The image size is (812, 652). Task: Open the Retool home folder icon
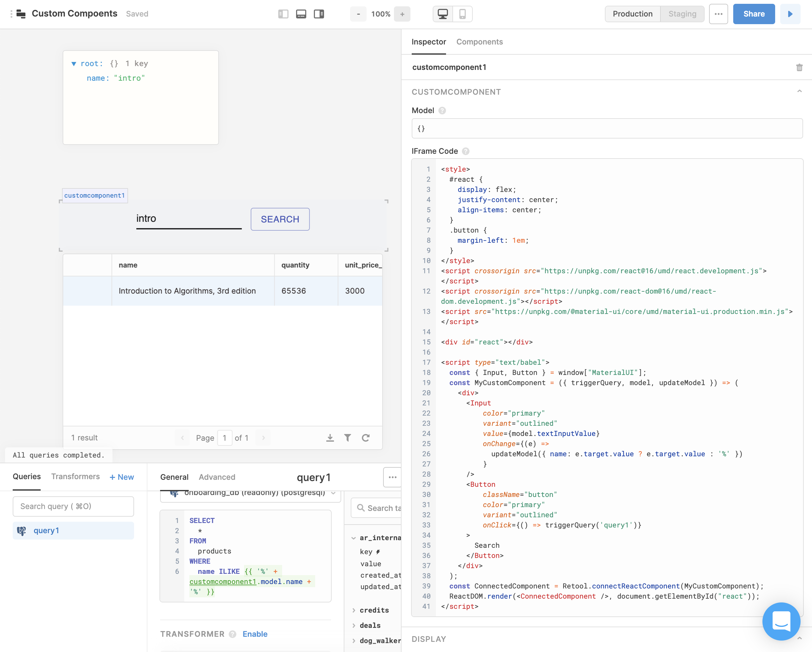[x=21, y=14]
